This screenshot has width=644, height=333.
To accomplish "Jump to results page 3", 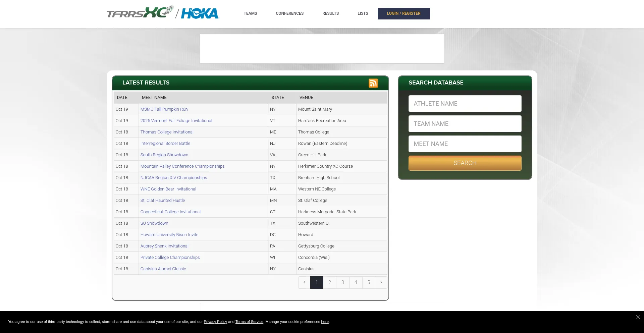I will tap(342, 282).
